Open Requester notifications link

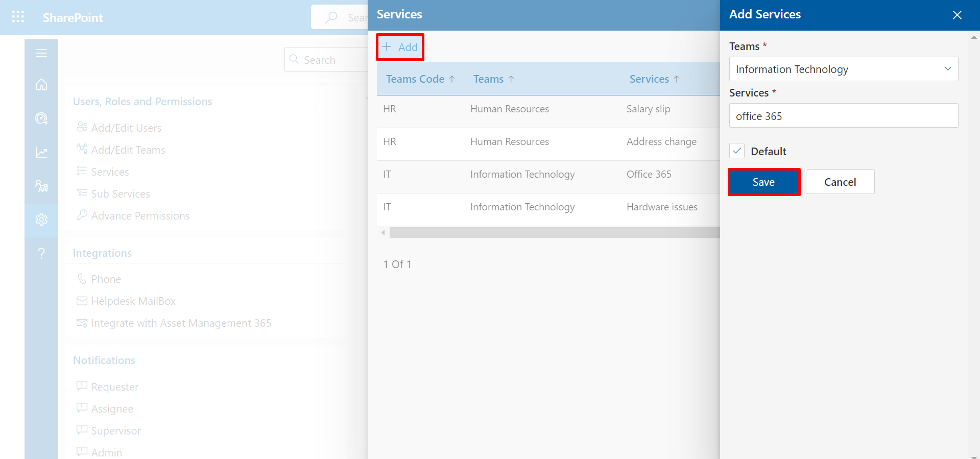pyautogui.click(x=115, y=387)
